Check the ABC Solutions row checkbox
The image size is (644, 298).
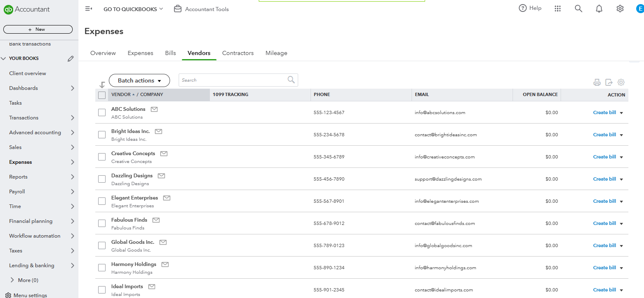[x=102, y=112]
